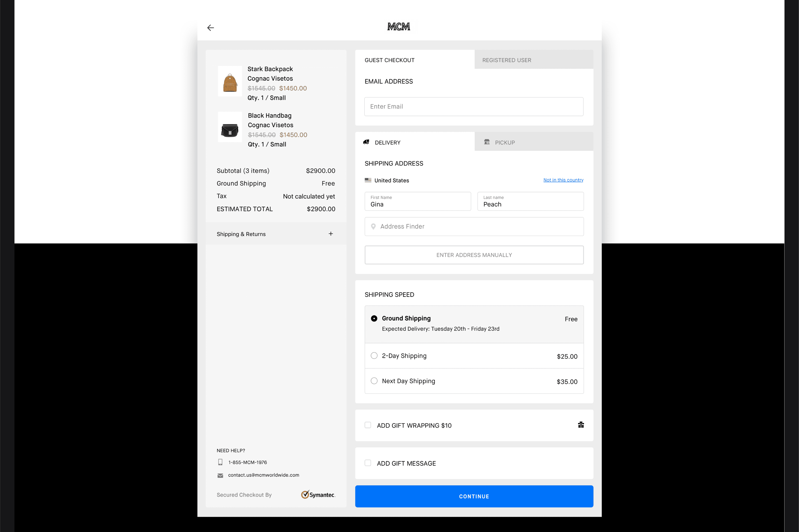Focus the Address Finder field
This screenshot has width=799, height=532.
[474, 226]
